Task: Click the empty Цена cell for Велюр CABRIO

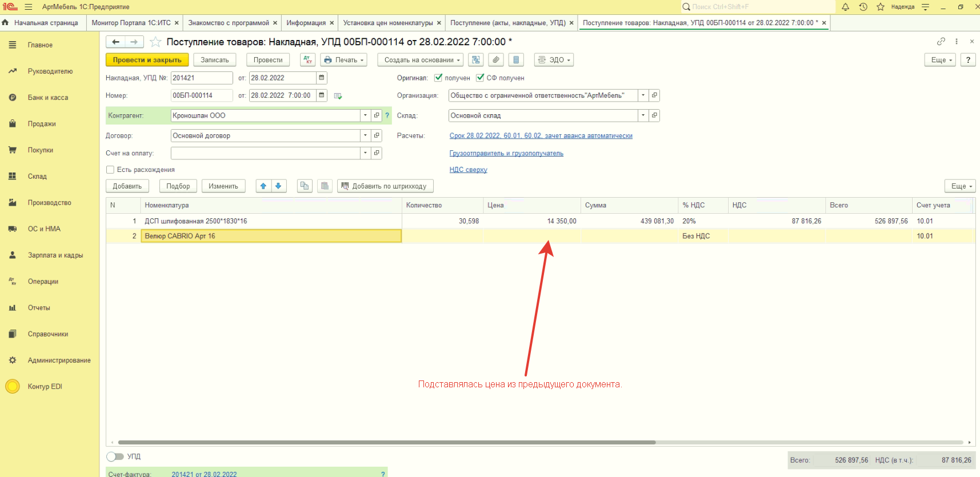Action: point(531,236)
